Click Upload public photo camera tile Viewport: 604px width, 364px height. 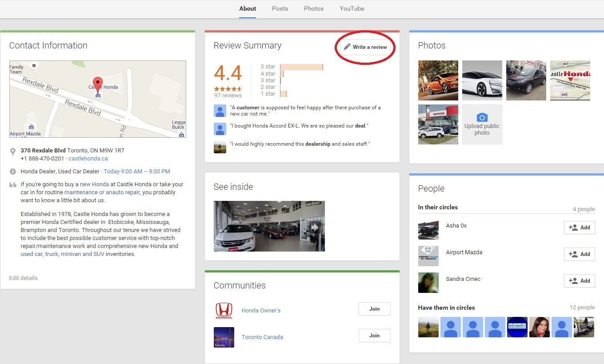click(482, 124)
